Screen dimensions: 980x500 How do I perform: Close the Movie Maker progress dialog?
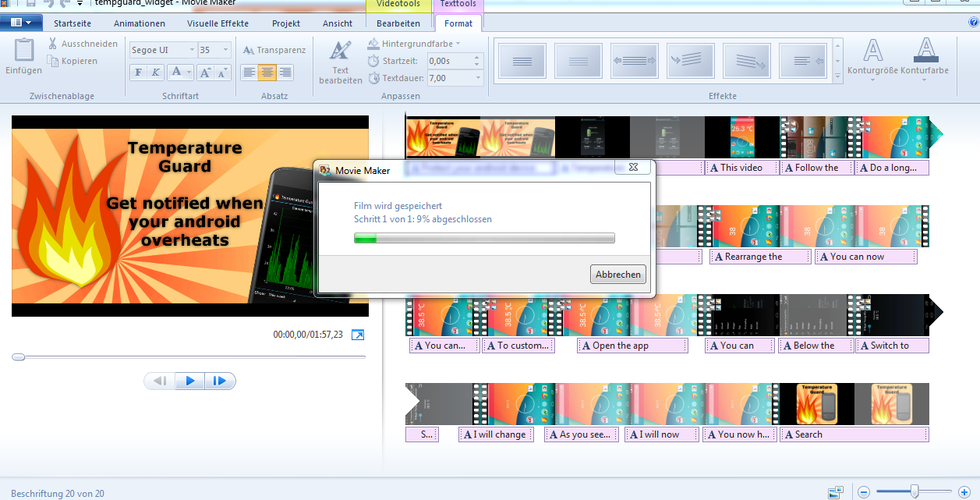point(633,167)
